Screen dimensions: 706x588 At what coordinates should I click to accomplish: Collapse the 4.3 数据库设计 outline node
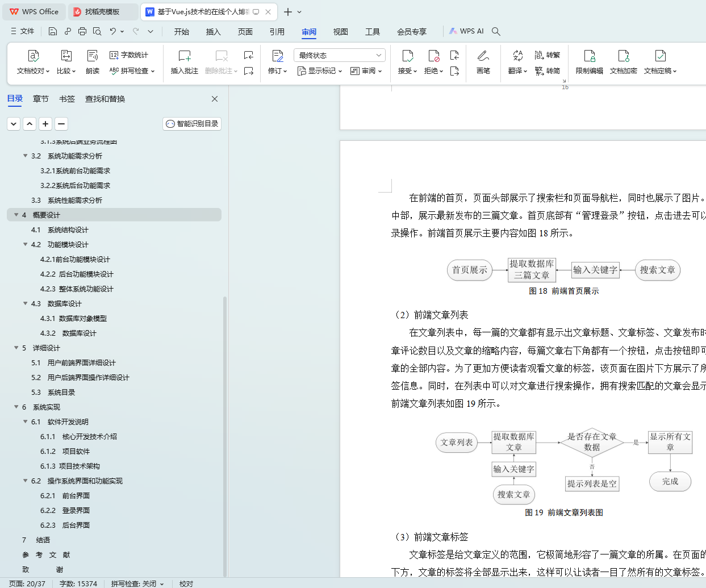25,303
